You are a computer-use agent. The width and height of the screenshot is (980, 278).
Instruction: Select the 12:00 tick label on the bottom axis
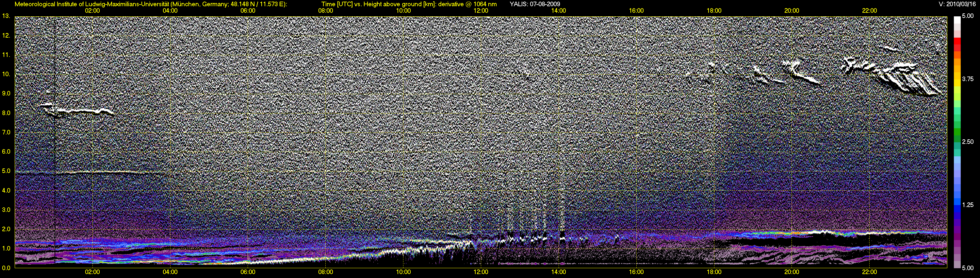coord(481,272)
